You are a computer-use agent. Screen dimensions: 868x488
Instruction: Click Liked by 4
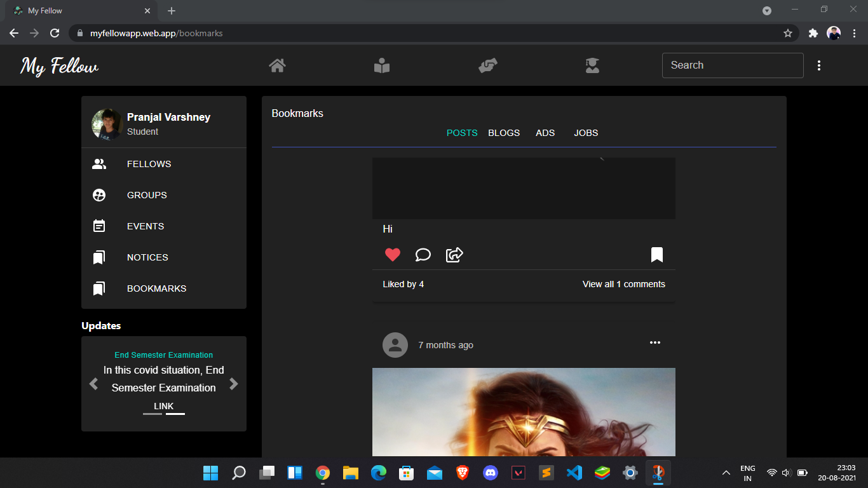[x=403, y=284]
